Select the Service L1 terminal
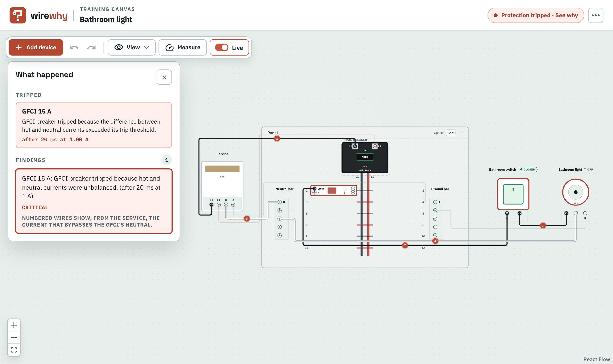This screenshot has height=364, width=613. pyautogui.click(x=211, y=205)
